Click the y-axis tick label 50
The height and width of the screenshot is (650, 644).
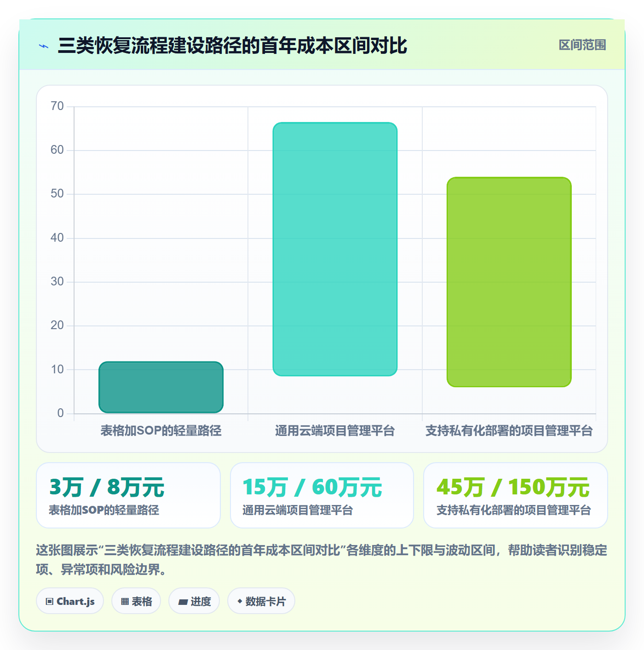pyautogui.click(x=57, y=194)
